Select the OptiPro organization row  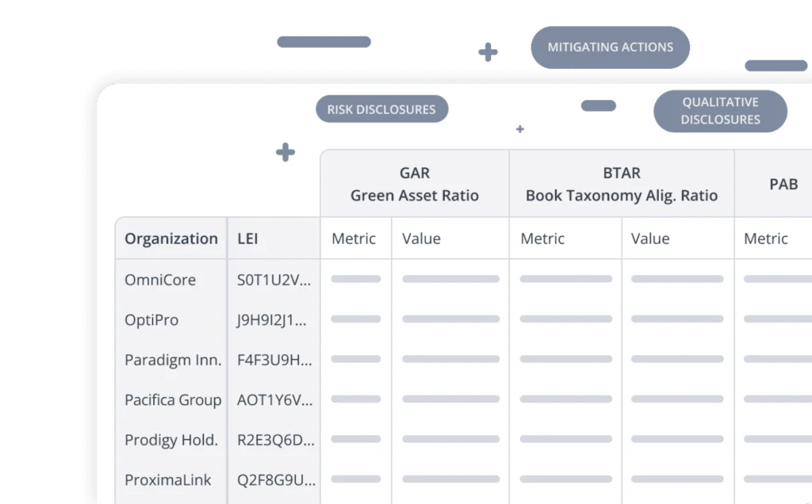point(151,320)
